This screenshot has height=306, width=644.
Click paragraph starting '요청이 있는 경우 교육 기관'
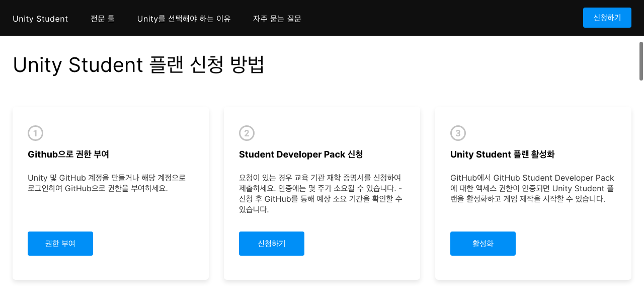pyautogui.click(x=320, y=194)
